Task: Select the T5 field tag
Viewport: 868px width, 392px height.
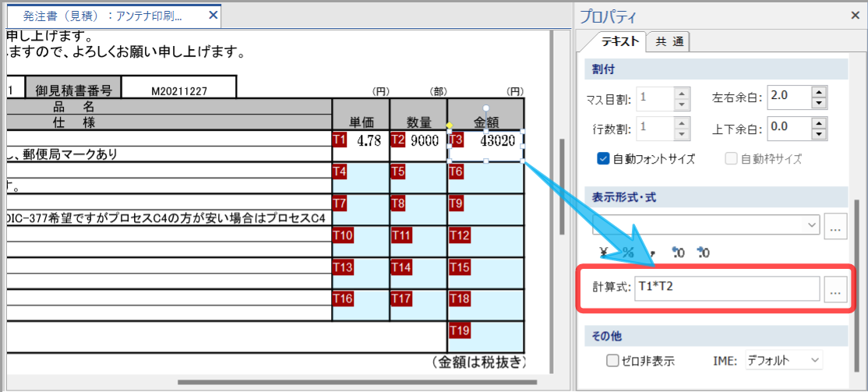Action: tap(397, 171)
